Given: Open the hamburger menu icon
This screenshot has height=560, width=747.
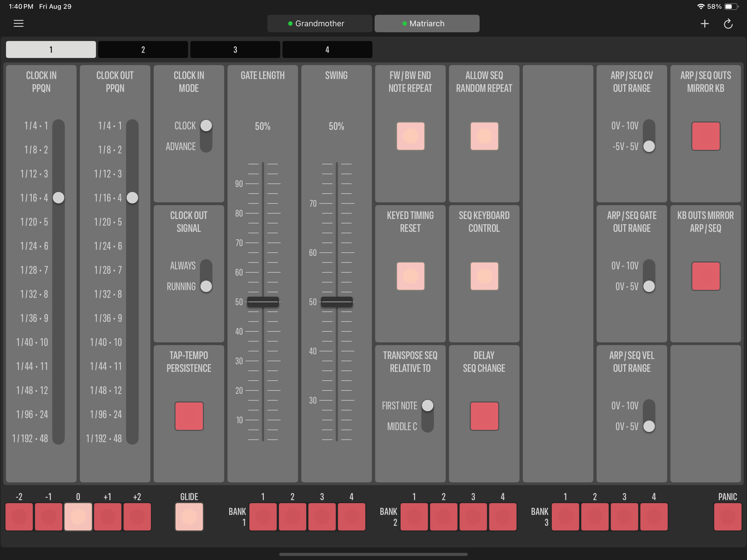Looking at the screenshot, I should 19,23.
